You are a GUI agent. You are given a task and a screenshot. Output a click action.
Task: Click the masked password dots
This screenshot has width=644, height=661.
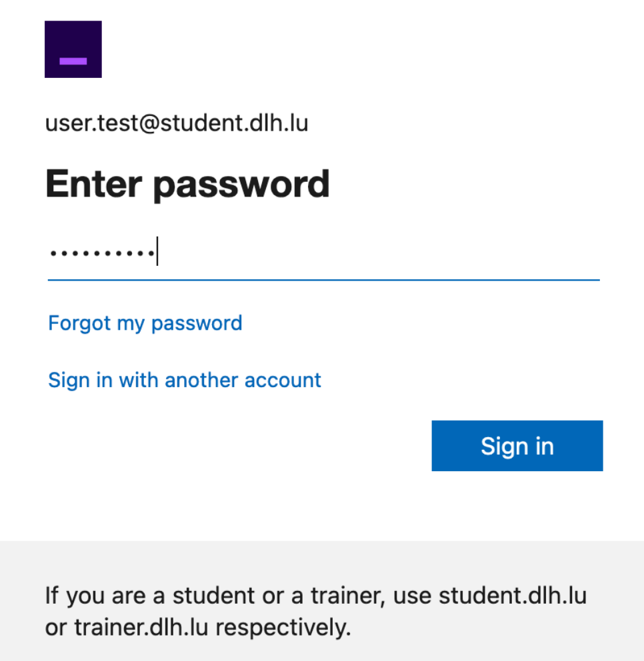coord(102,253)
